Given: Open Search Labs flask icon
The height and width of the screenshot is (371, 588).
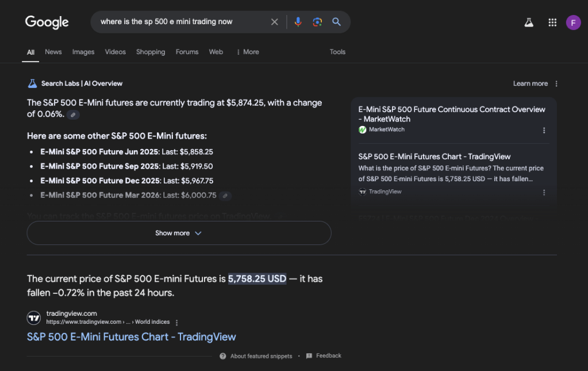Looking at the screenshot, I should [528, 22].
